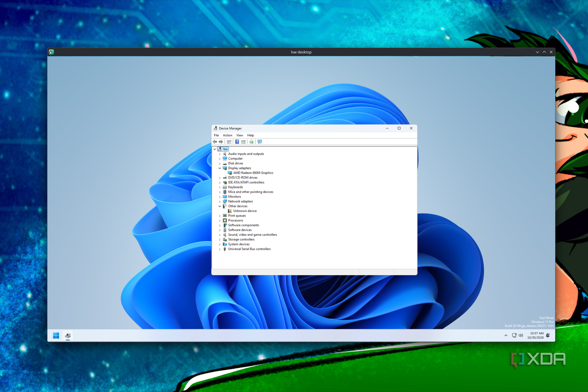Open the Windows Start button

(56, 335)
